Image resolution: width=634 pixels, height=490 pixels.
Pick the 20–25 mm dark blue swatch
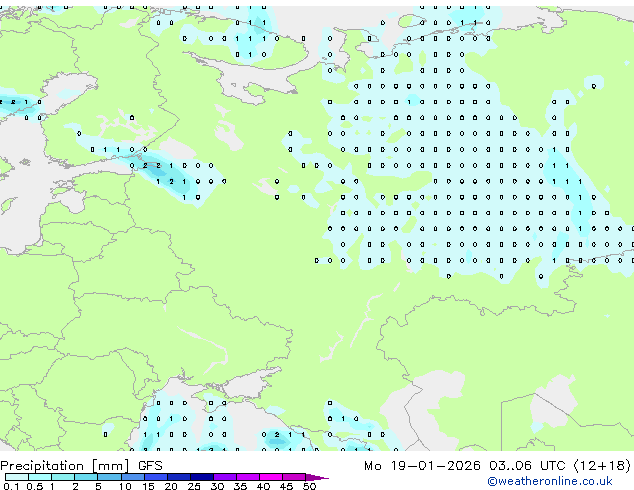[179, 477]
